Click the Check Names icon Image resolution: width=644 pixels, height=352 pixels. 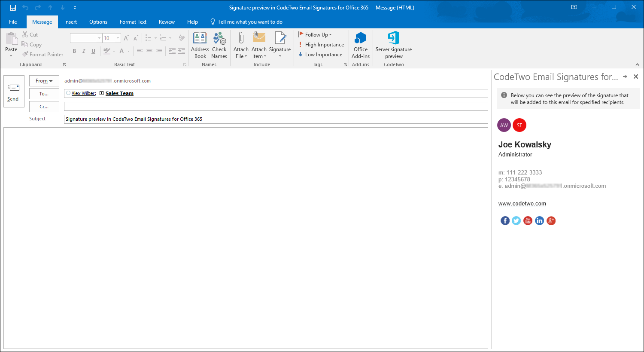click(x=219, y=45)
